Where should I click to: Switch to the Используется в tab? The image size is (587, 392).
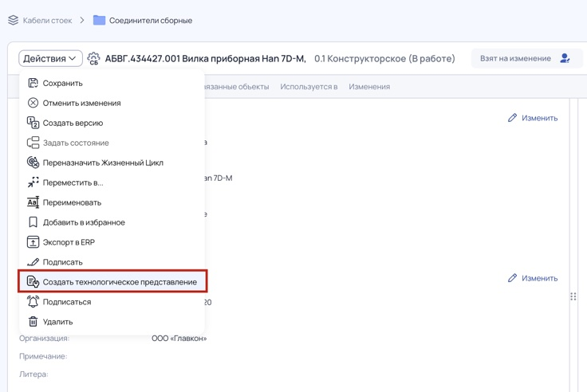(x=309, y=87)
